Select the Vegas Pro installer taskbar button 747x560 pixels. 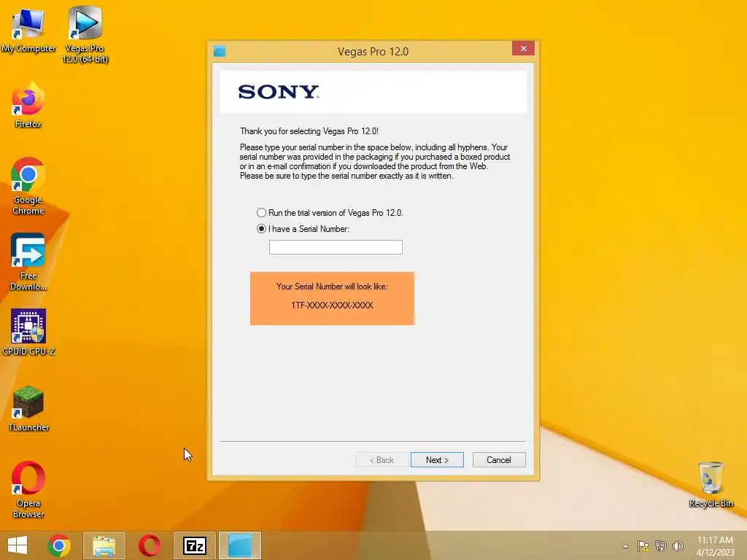pos(239,545)
